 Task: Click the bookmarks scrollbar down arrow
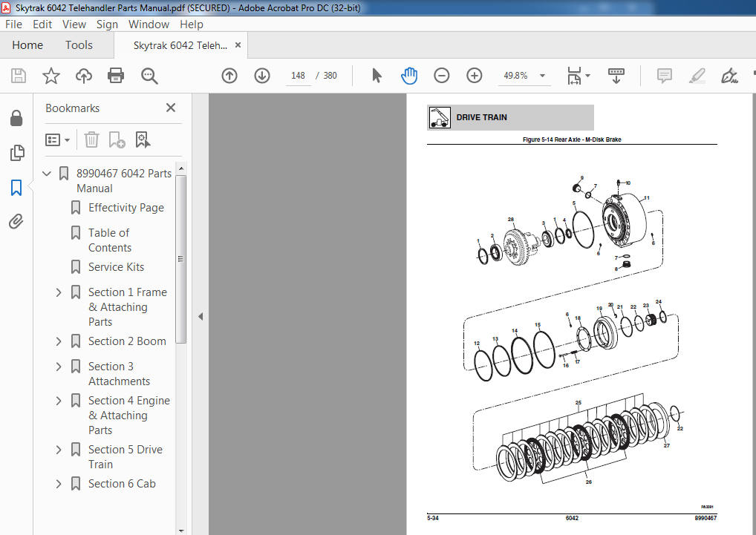coord(181,531)
